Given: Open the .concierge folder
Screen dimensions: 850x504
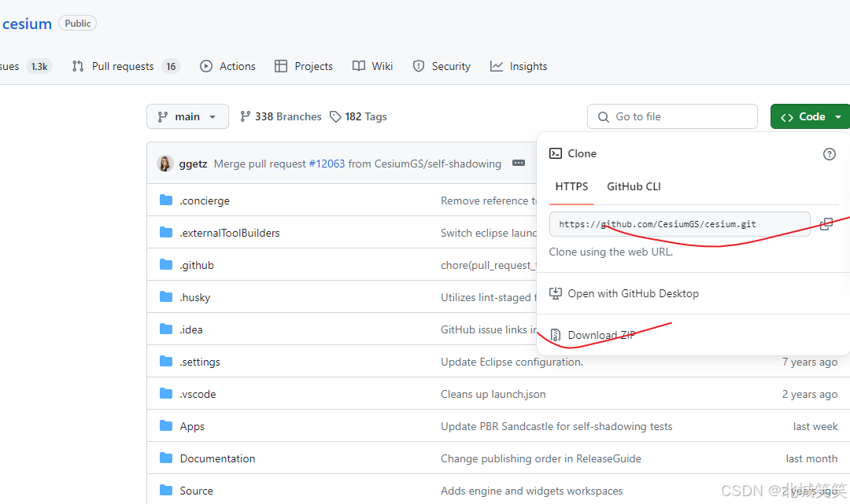Looking at the screenshot, I should point(205,200).
